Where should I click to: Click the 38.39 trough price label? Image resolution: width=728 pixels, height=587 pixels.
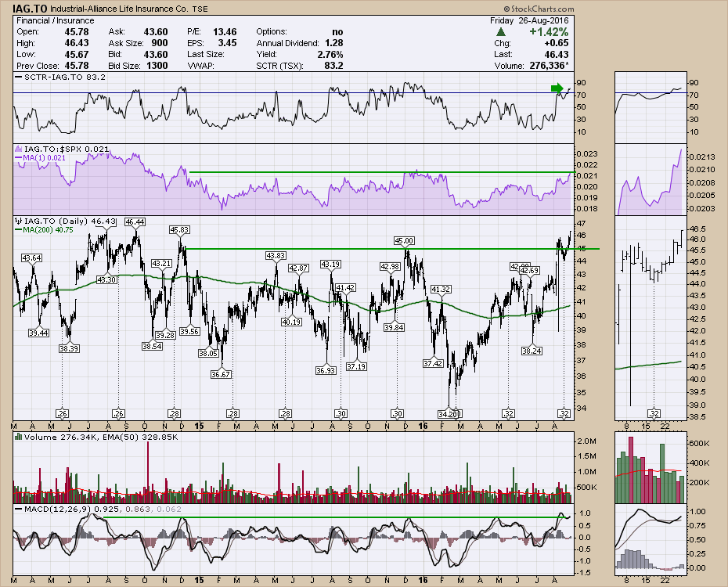coord(69,348)
